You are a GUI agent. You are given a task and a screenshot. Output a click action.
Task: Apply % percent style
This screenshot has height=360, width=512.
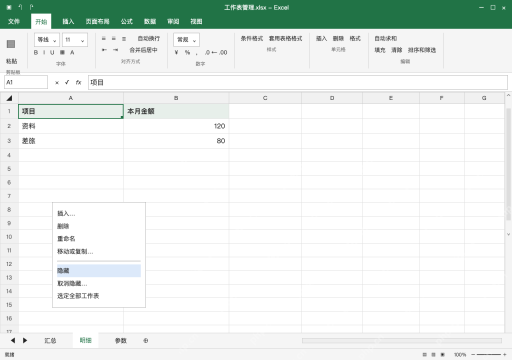pyautogui.click(x=187, y=52)
